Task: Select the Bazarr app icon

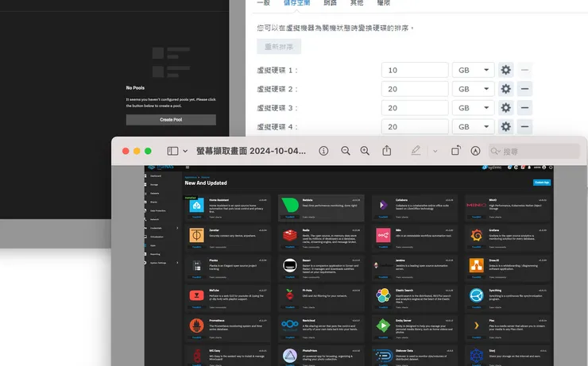Action: [290, 266]
